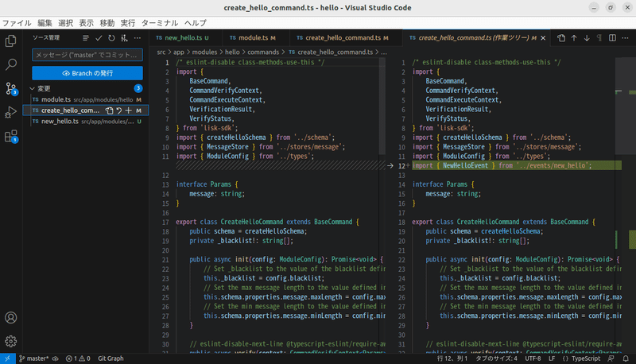Select new_hello.ts in changes list
This screenshot has width=636, height=364.
pyautogui.click(x=87, y=121)
